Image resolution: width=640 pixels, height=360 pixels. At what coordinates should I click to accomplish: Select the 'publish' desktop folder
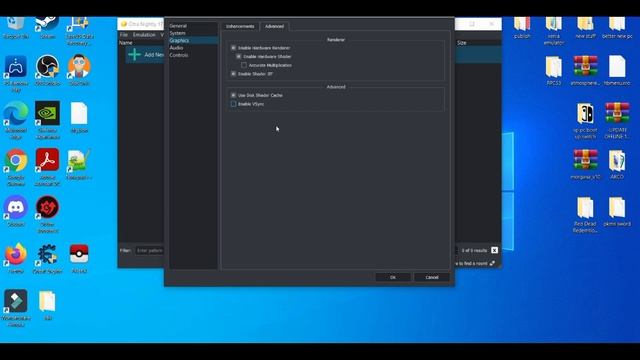[x=522, y=28]
